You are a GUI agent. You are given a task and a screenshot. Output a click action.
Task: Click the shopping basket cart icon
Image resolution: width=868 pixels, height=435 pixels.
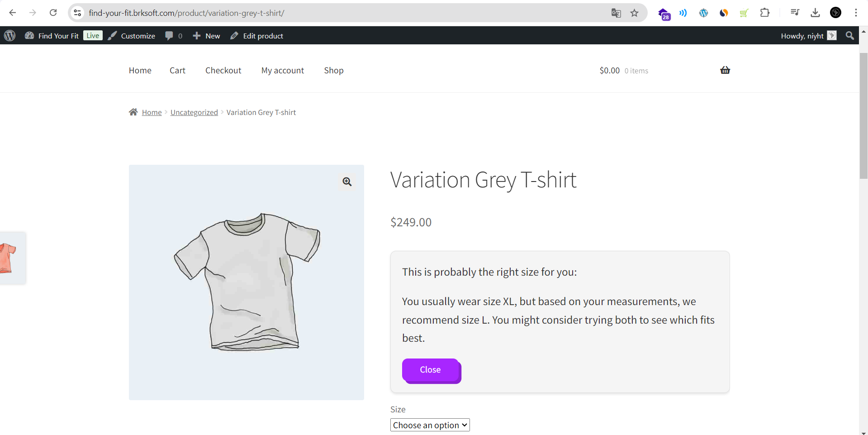725,70
